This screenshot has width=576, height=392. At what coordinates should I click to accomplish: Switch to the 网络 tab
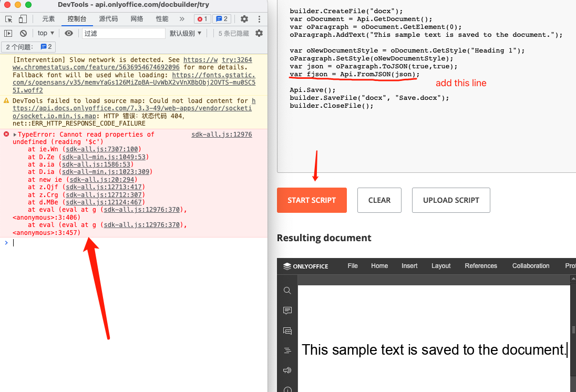pyautogui.click(x=137, y=19)
